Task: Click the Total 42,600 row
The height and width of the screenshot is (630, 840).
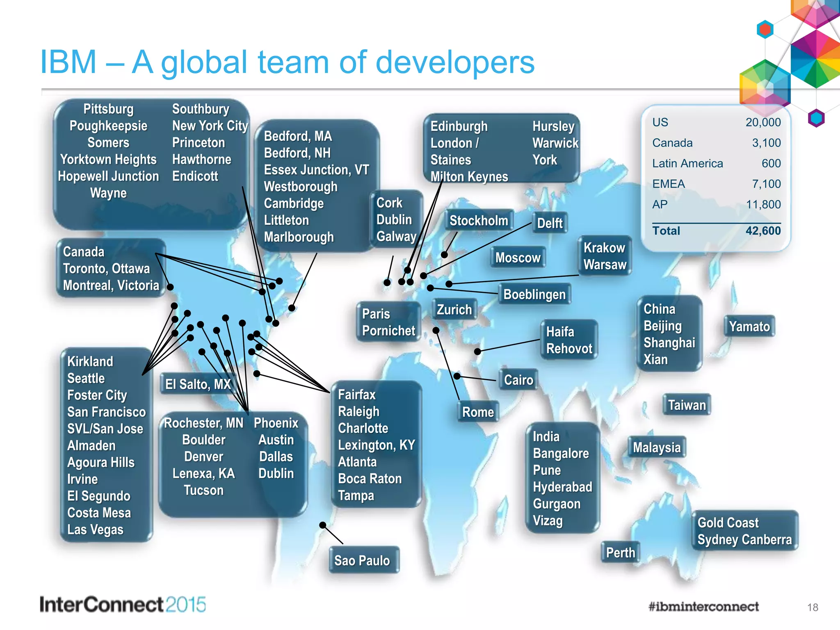Action: coord(716,231)
